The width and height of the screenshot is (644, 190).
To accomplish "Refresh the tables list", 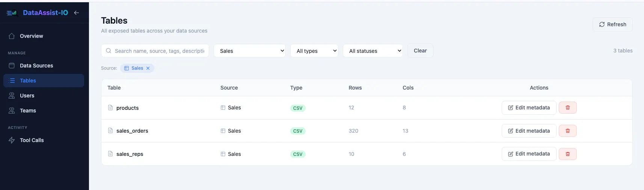I will pyautogui.click(x=612, y=24).
